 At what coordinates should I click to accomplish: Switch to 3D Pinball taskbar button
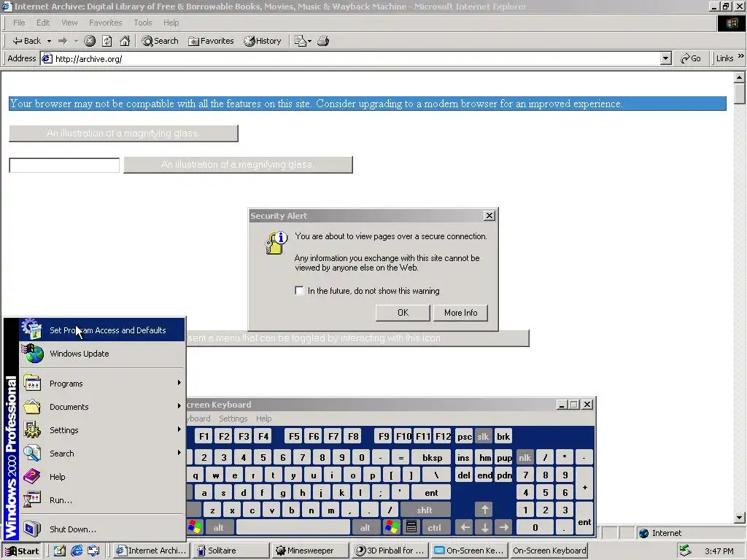(x=391, y=551)
